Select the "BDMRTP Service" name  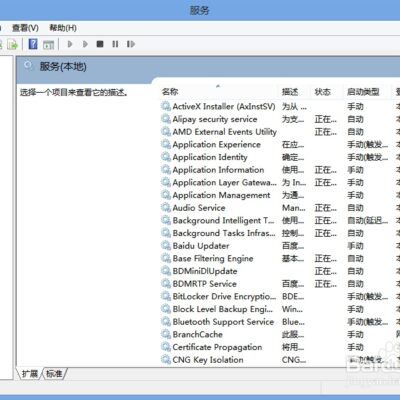coord(205,284)
